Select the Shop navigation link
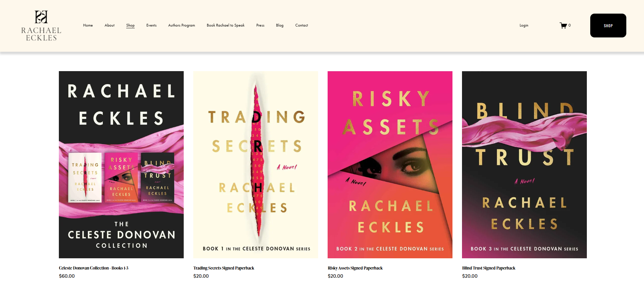This screenshot has width=644, height=293. click(x=130, y=26)
